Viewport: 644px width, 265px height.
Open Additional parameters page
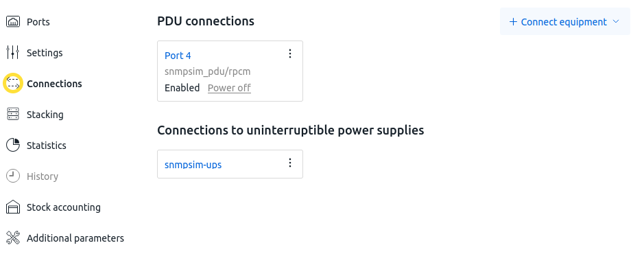coord(75,238)
